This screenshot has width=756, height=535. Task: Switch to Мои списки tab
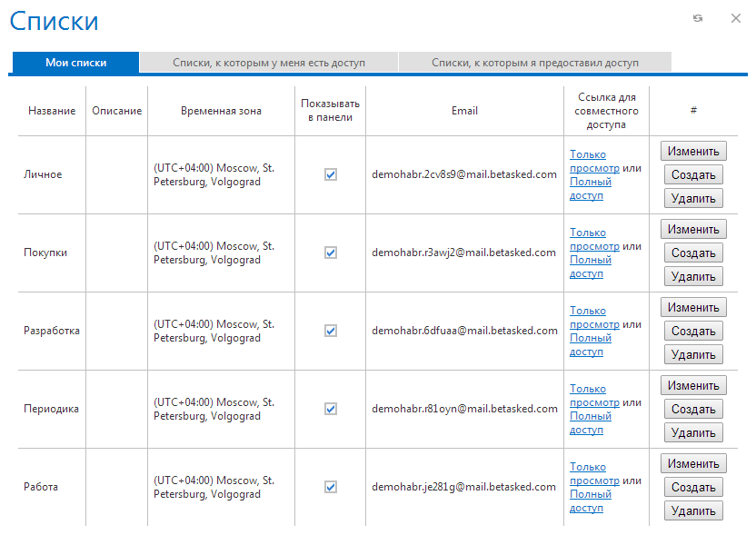point(75,63)
